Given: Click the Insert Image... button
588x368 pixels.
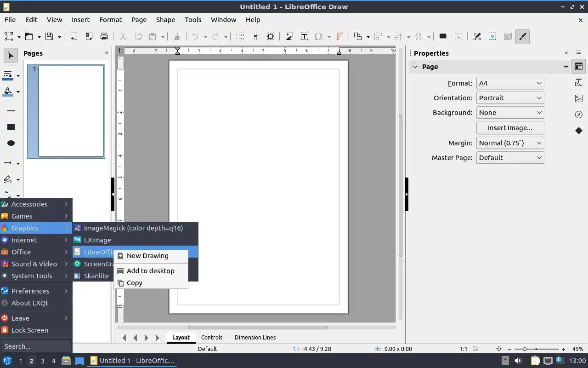Looking at the screenshot, I should coord(510,128).
